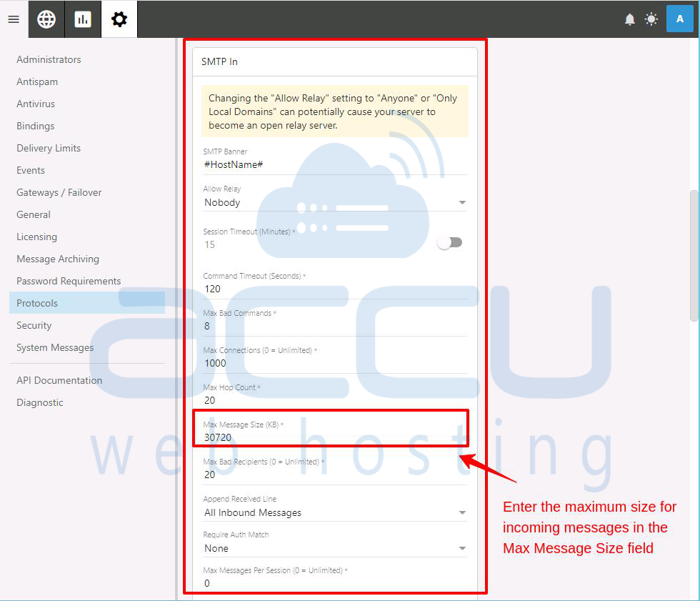
Task: Open the user avatar A menu
Action: click(x=679, y=19)
